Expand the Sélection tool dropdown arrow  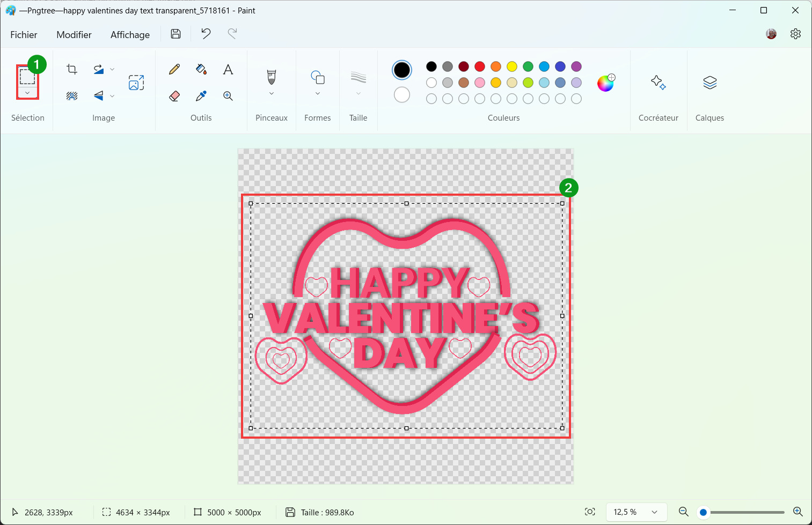click(x=27, y=93)
